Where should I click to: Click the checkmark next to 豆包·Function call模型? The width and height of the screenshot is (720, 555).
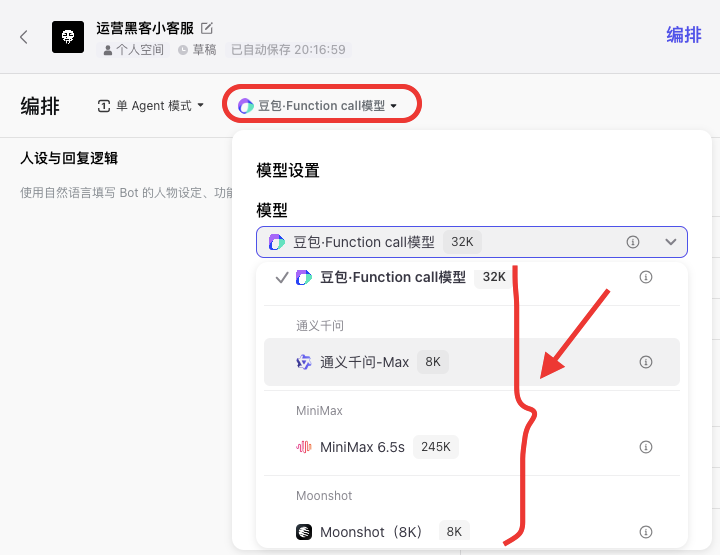click(281, 277)
